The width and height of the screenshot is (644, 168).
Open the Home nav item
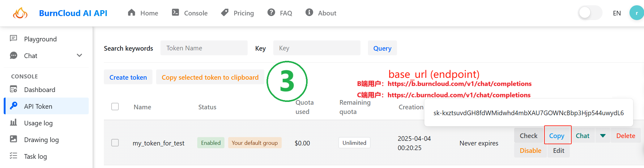(143, 13)
